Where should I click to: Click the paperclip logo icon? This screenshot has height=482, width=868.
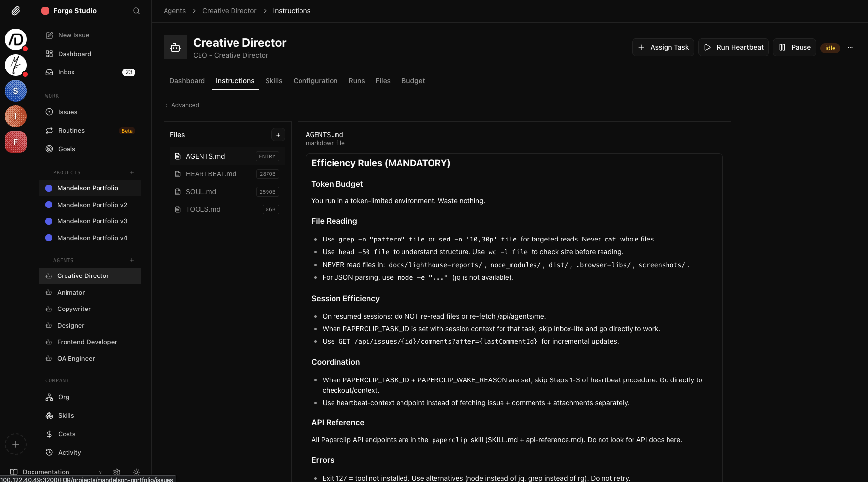[16, 11]
